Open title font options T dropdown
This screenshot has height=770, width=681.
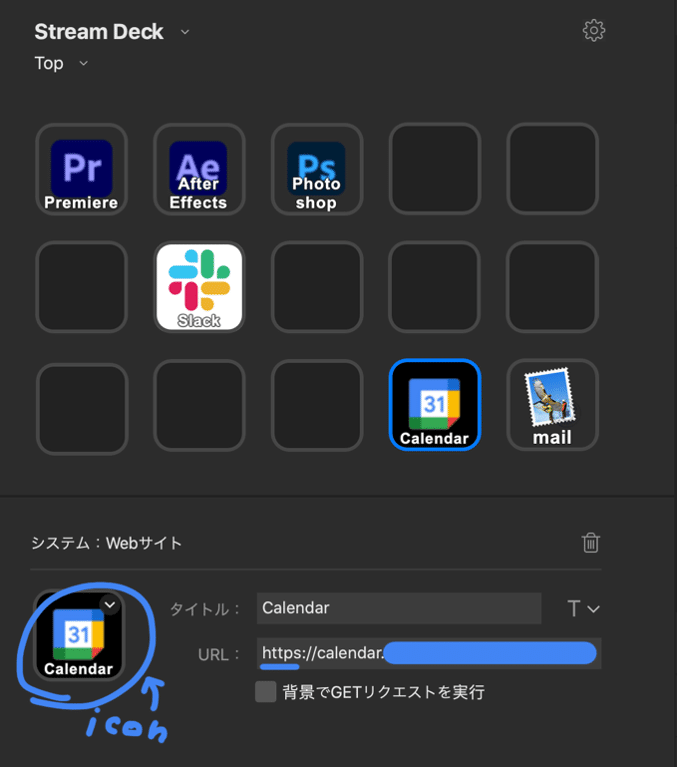coord(585,610)
